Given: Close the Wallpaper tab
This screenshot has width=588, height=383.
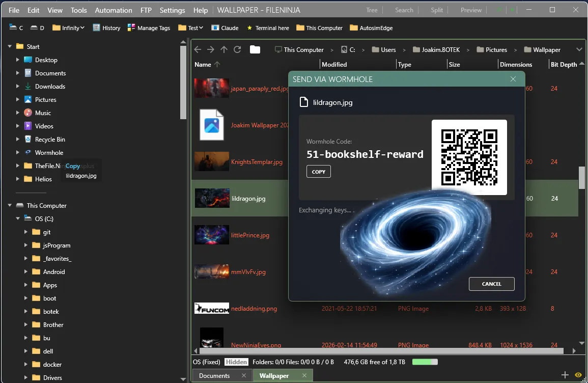Looking at the screenshot, I should (304, 375).
